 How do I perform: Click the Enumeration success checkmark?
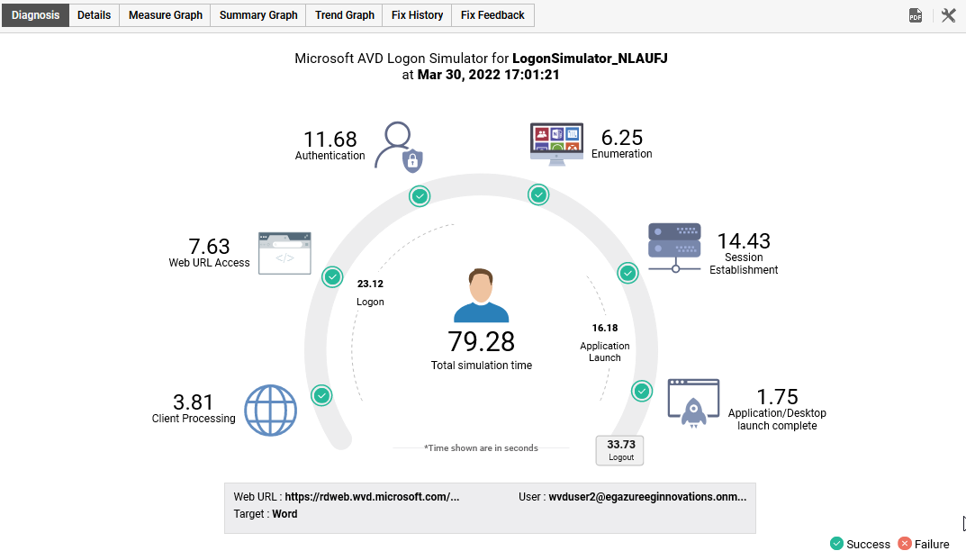click(x=538, y=195)
